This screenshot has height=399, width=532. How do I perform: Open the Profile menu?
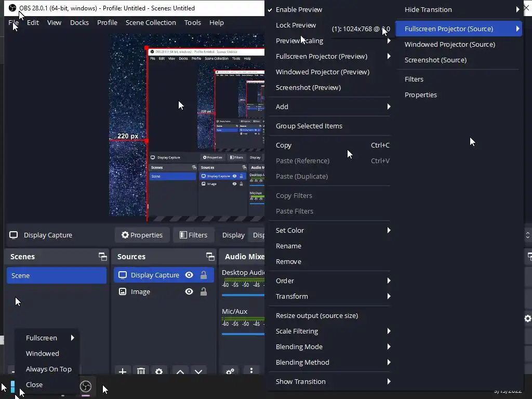[x=107, y=22]
